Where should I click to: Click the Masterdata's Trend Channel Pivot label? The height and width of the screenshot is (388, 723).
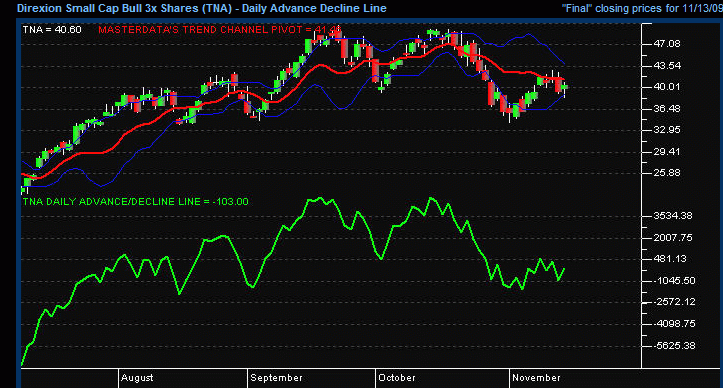point(219,30)
